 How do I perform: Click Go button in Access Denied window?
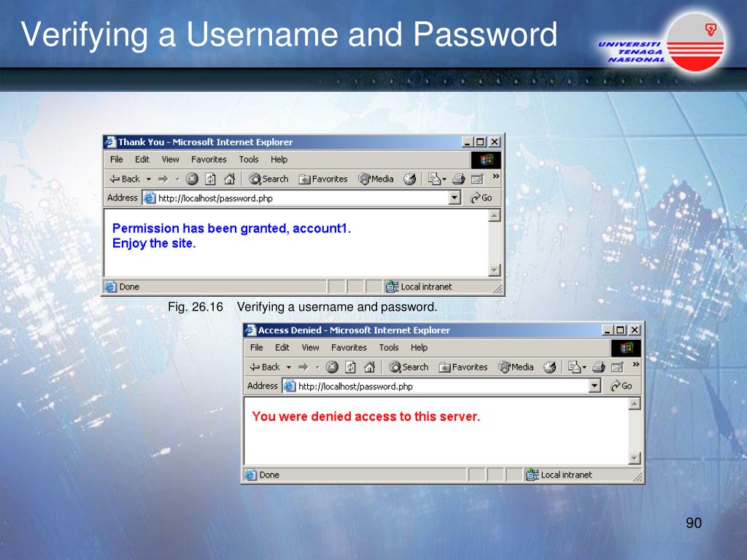click(622, 386)
